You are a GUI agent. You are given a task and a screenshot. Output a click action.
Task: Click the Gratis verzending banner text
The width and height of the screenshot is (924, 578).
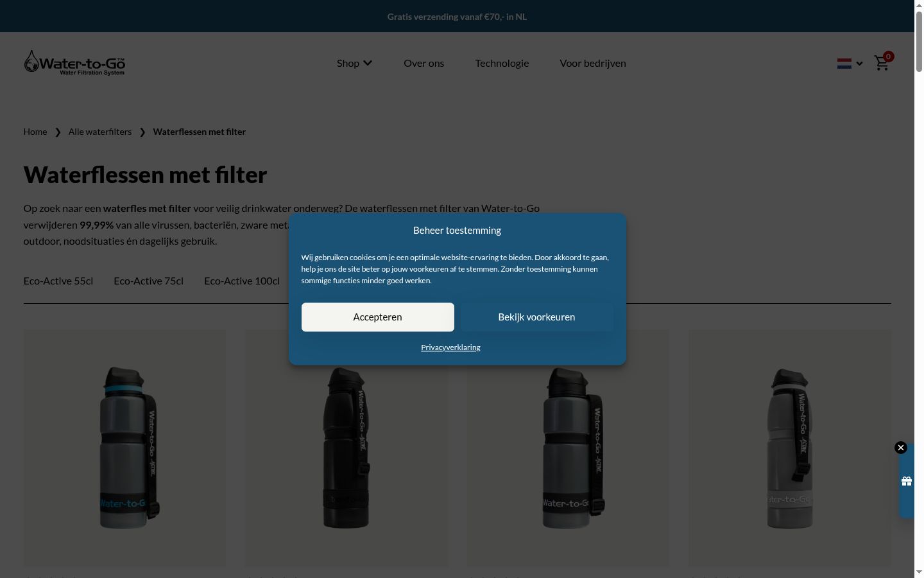(x=457, y=17)
